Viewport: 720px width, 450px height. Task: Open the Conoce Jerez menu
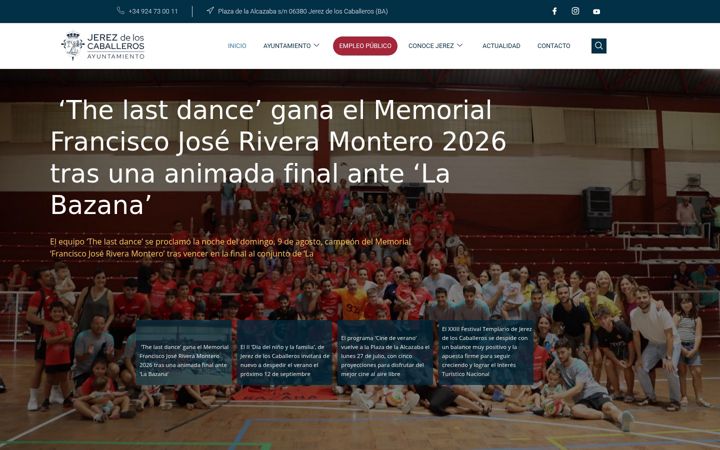431,46
